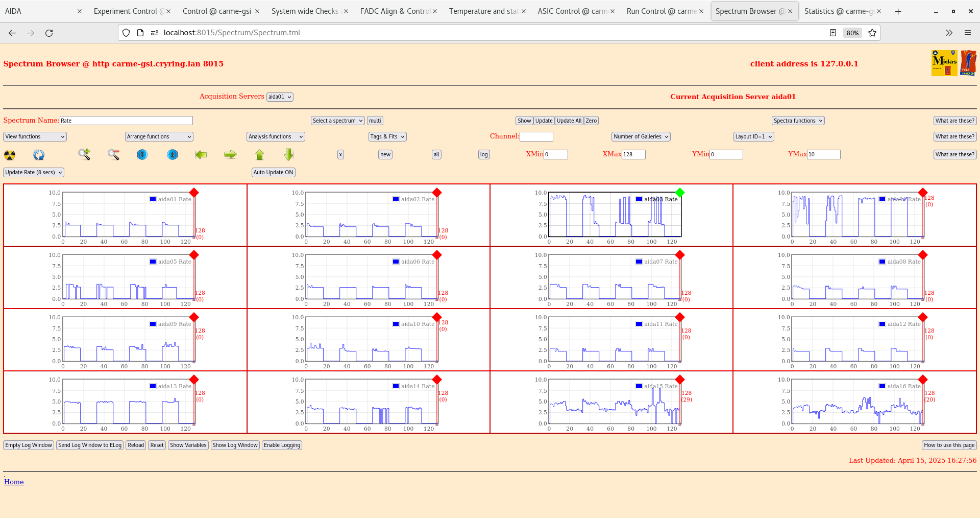Screen dimensions: 980x518
Task: Click the blue double-up arrow icon
Action: click(x=173, y=154)
